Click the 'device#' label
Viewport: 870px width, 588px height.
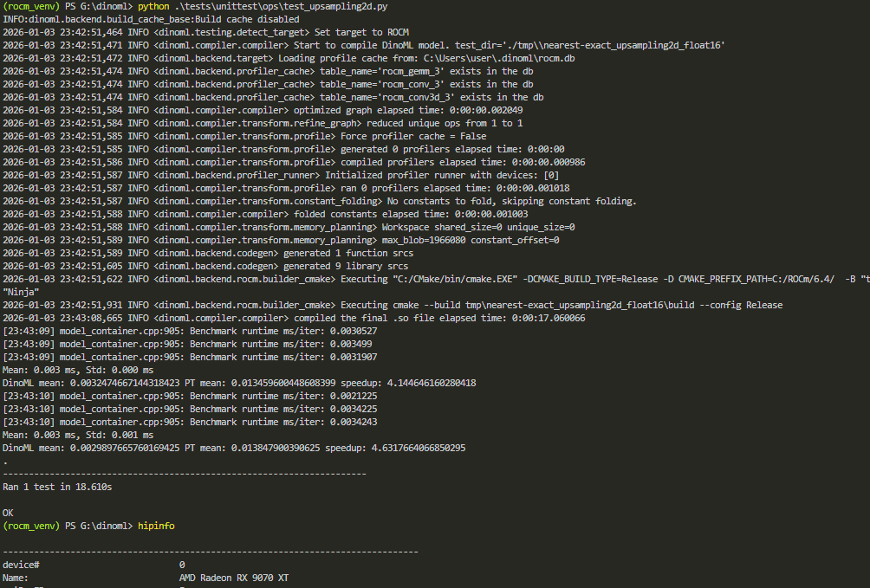(21, 565)
